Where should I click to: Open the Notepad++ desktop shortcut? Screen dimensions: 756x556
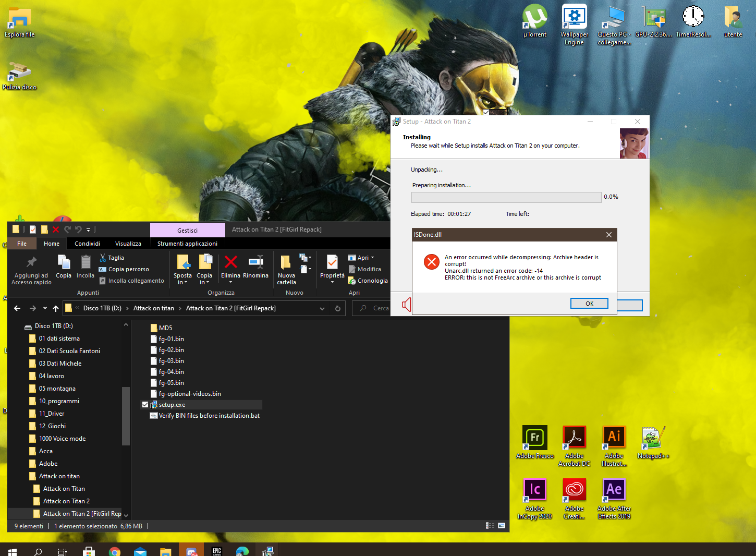click(653, 442)
